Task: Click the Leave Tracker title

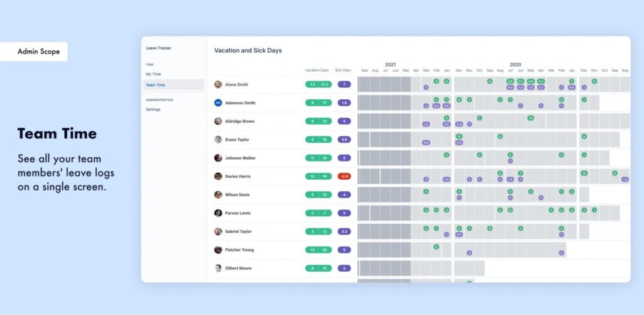Action: pyautogui.click(x=158, y=48)
